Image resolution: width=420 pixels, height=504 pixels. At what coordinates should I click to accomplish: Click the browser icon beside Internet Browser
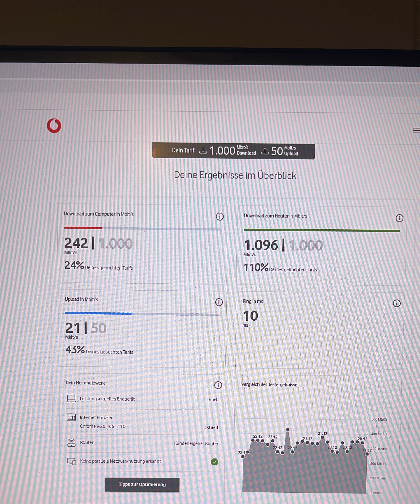(71, 418)
